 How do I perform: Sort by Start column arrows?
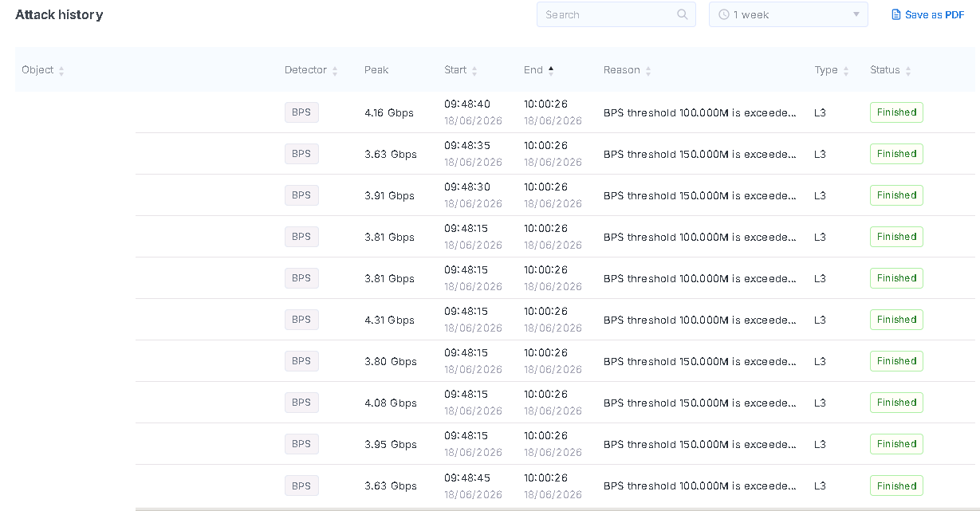click(474, 70)
